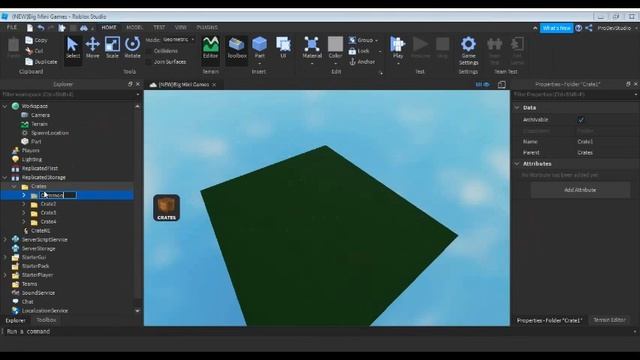The width and height of the screenshot is (640, 360).
Task: Select the Terrain item in Explorer
Action: pos(39,124)
